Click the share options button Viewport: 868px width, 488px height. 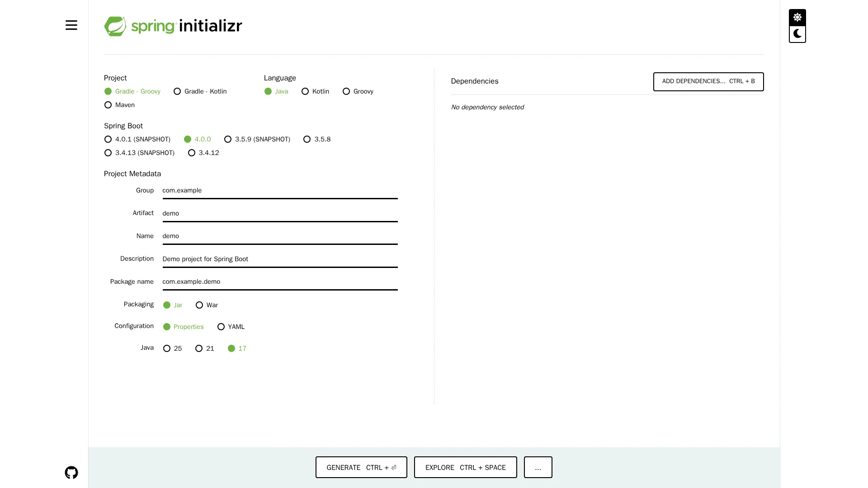click(x=538, y=467)
